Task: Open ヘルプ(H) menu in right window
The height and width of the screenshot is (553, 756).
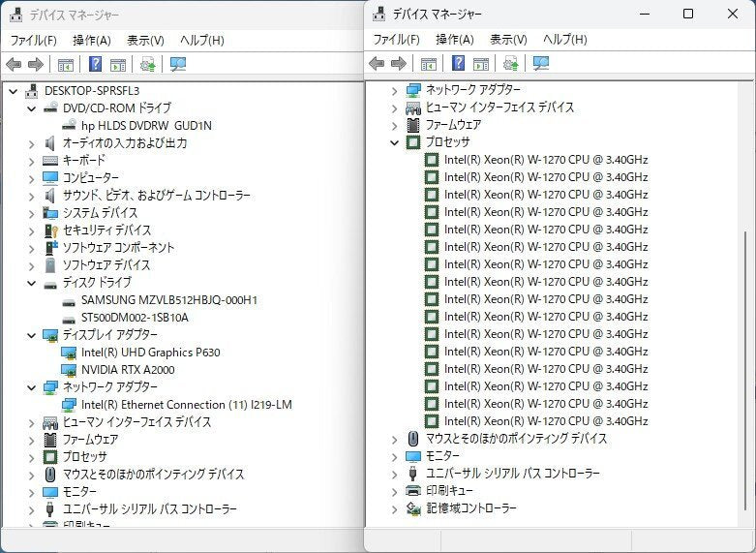Action: 565,39
